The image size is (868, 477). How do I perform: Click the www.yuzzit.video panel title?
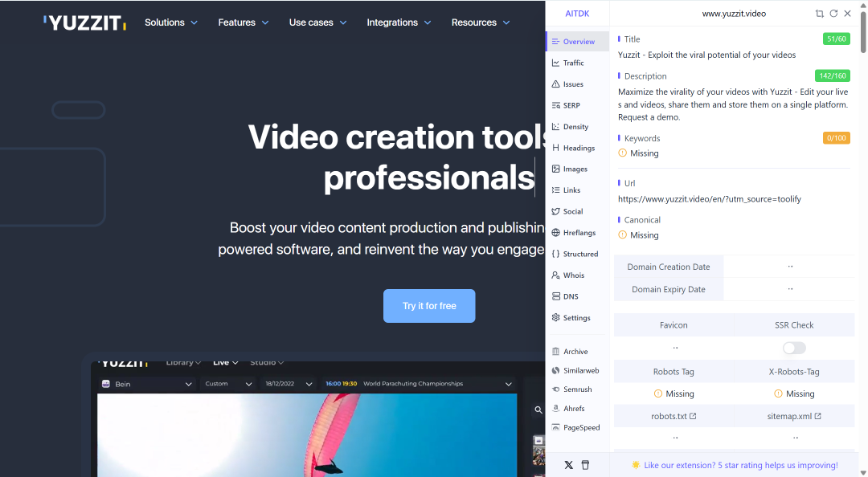pos(734,14)
